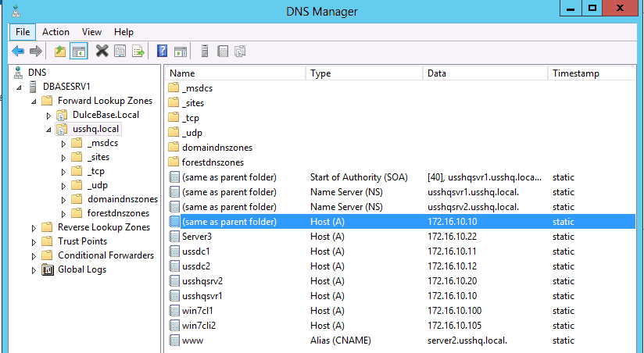644x353 pixels.
Task: Click the DBASESRV1 server icon in tree
Action: pos(34,87)
